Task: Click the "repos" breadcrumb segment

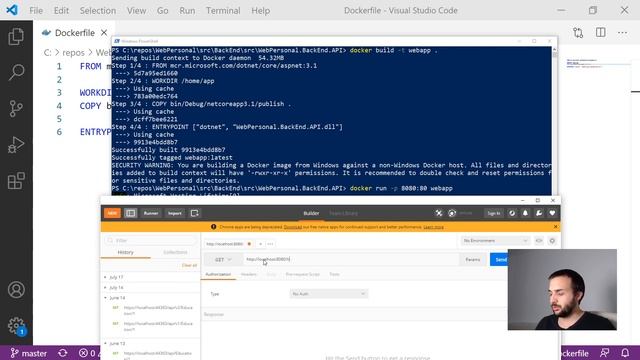Action: (73, 53)
